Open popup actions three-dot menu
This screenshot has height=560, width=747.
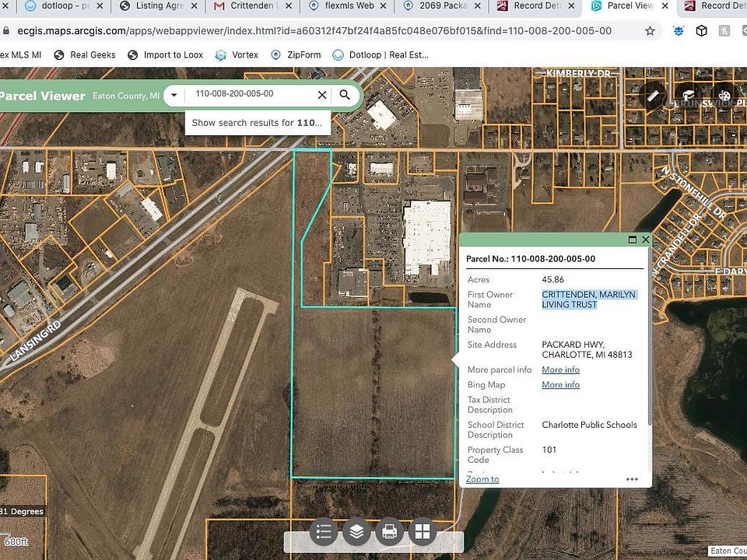pos(632,479)
